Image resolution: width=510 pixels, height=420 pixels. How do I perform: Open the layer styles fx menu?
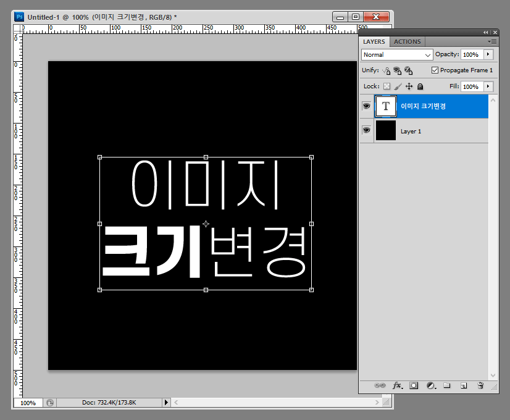tap(397, 385)
